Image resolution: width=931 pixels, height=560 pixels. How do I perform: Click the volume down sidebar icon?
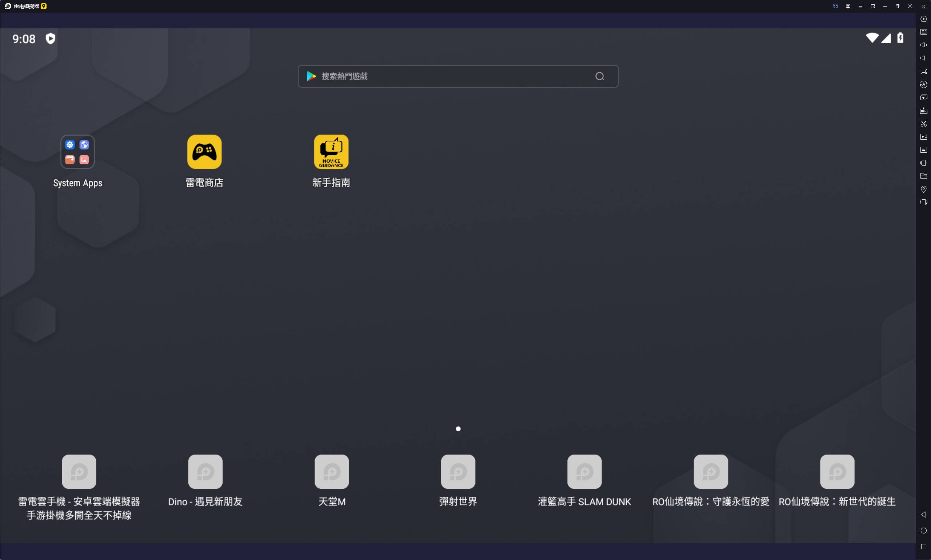(923, 58)
